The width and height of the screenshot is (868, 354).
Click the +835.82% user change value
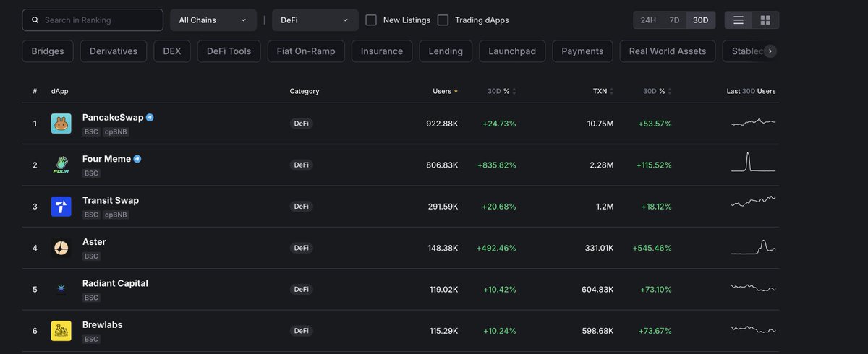click(x=497, y=165)
